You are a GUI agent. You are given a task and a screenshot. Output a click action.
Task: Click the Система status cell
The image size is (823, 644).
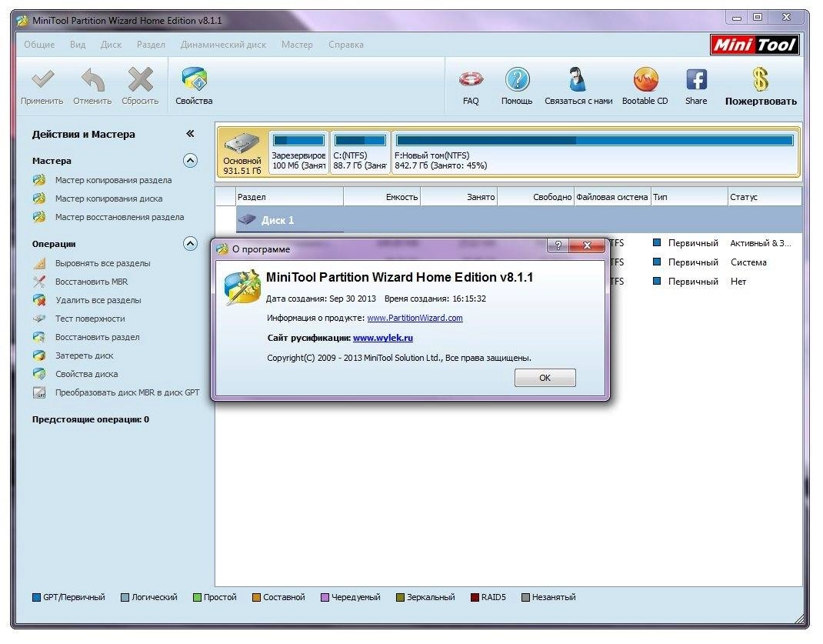click(748, 262)
